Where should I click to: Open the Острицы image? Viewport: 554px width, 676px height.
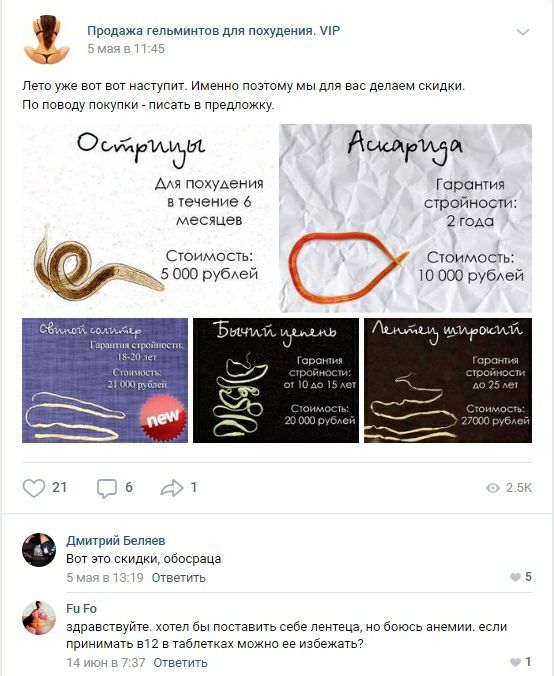[x=148, y=218]
